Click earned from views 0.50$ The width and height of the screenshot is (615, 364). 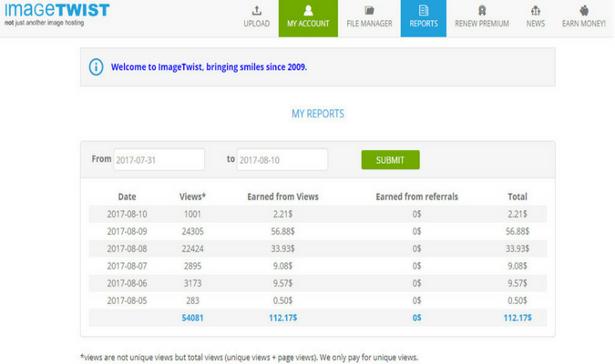(282, 300)
